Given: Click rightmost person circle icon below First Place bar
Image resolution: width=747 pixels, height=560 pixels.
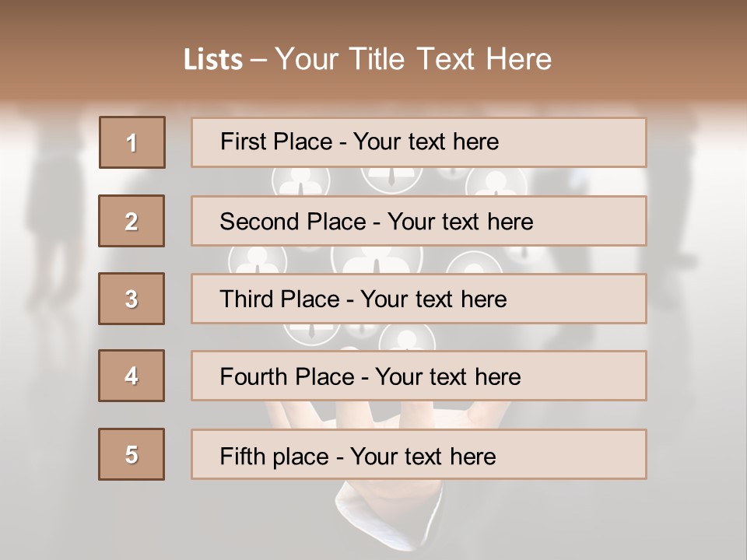Looking at the screenshot, I should (496, 183).
